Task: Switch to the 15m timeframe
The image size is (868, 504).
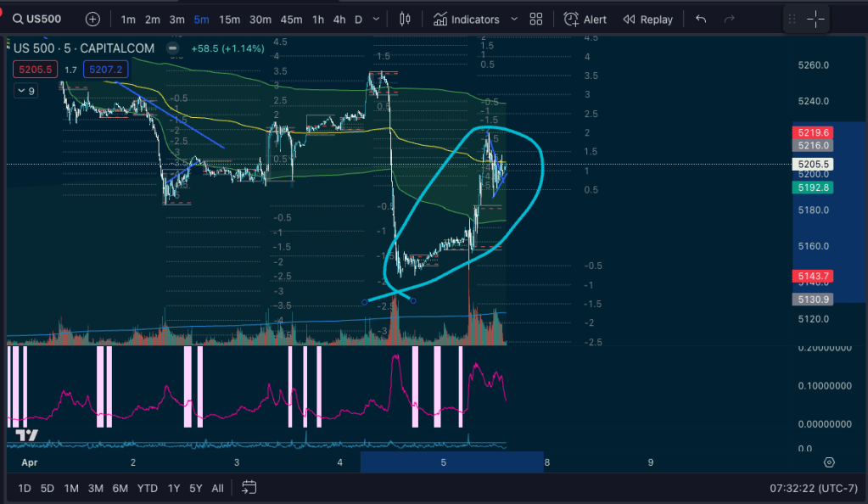Action: tap(229, 19)
